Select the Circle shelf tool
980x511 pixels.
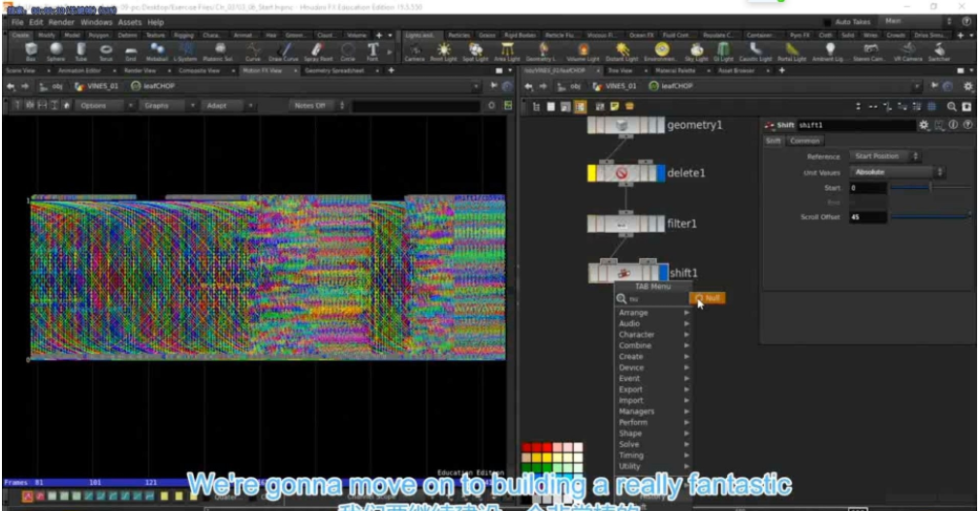(347, 51)
